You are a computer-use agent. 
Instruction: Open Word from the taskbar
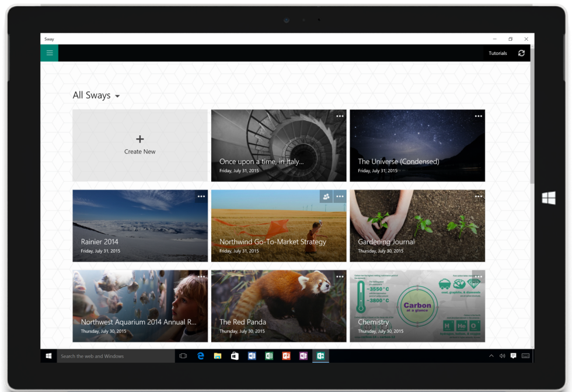click(x=252, y=356)
